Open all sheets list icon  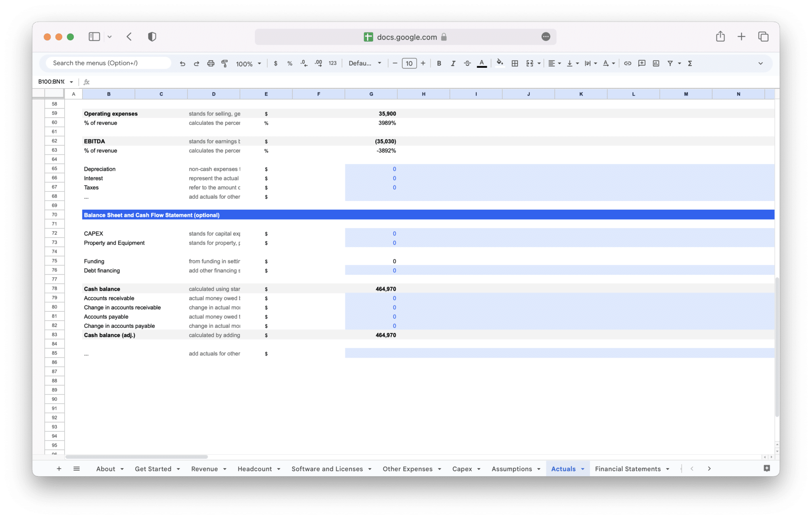point(77,469)
